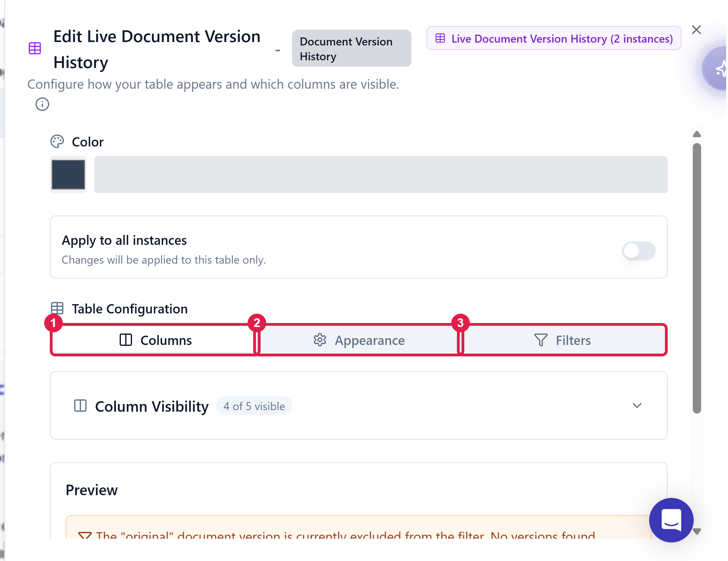Click Live Document Version History instances badge
Image resolution: width=728 pixels, height=561 pixels.
pos(554,38)
